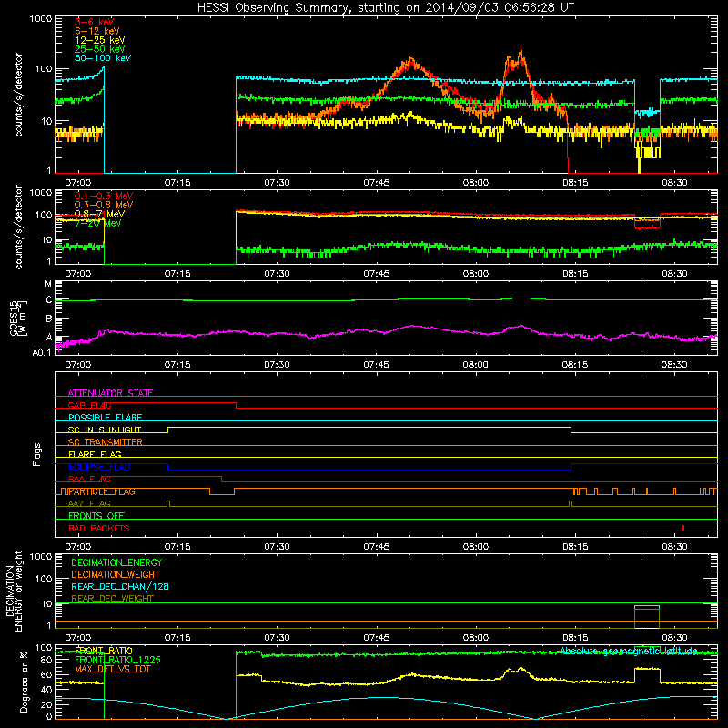Click the A0.1 tick on GOES axis
This screenshot has height=728, width=728.
(x=42, y=353)
